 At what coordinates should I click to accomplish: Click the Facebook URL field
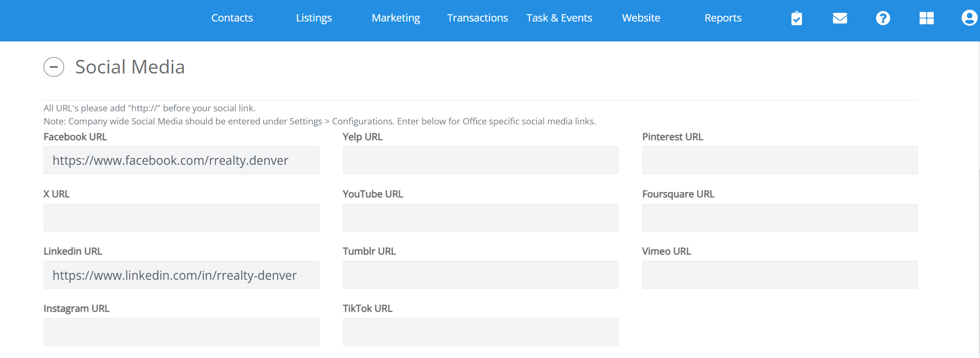pos(181,161)
